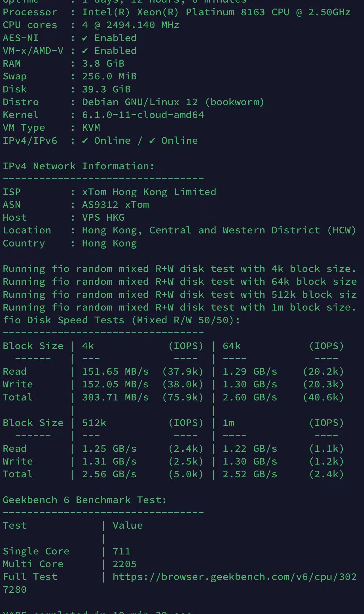This screenshot has width=364, height=614.
Task: Click the Single Core score 711
Action: click(122, 551)
